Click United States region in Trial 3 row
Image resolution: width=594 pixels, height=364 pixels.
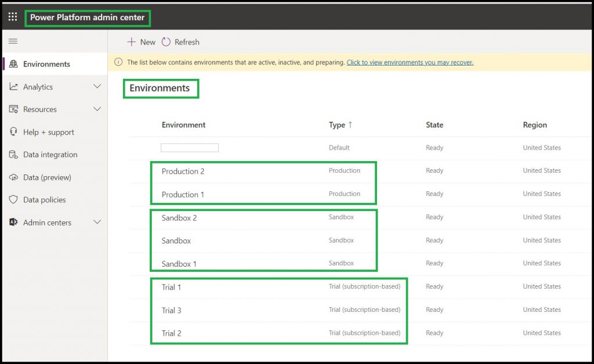click(x=542, y=310)
